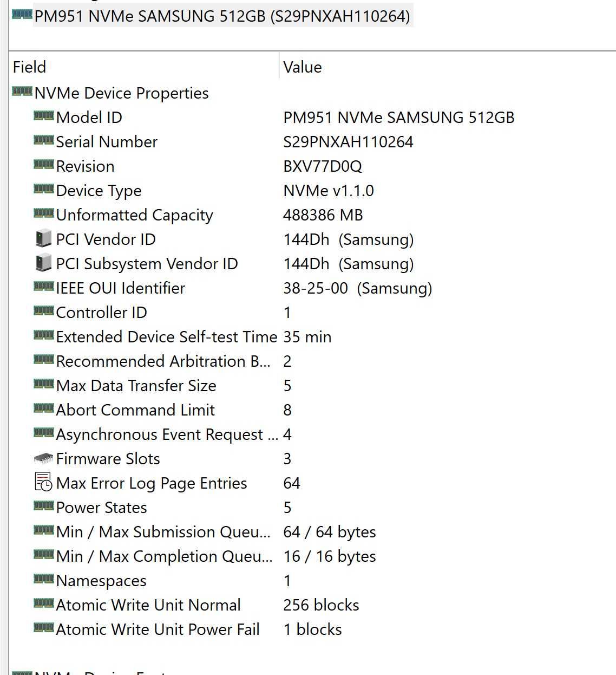
Task: Click the NVMe Device Properties group icon
Action: 22,92
